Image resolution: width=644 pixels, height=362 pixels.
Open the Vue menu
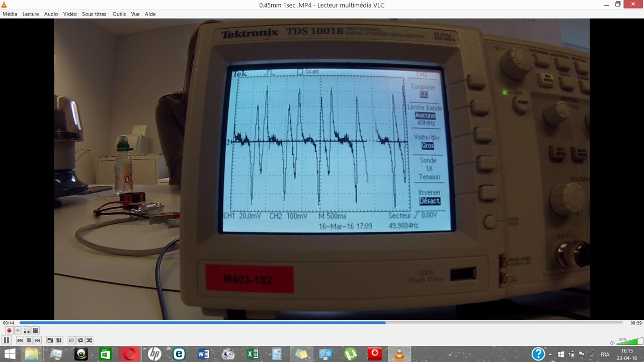point(135,14)
